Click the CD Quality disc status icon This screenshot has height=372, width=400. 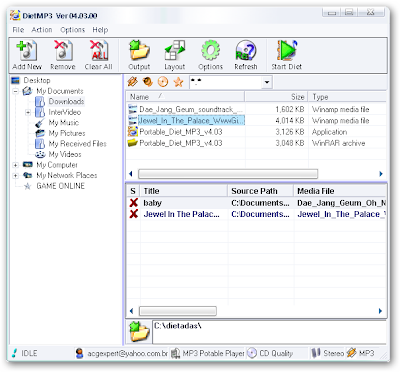pyautogui.click(x=252, y=353)
